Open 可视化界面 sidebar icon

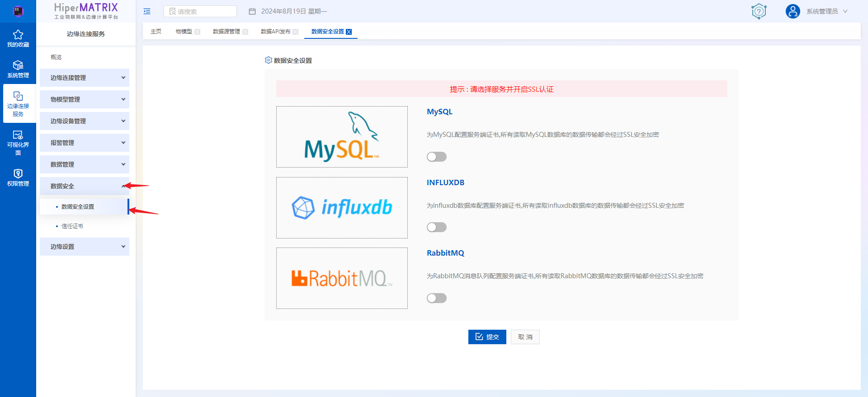coord(18,143)
